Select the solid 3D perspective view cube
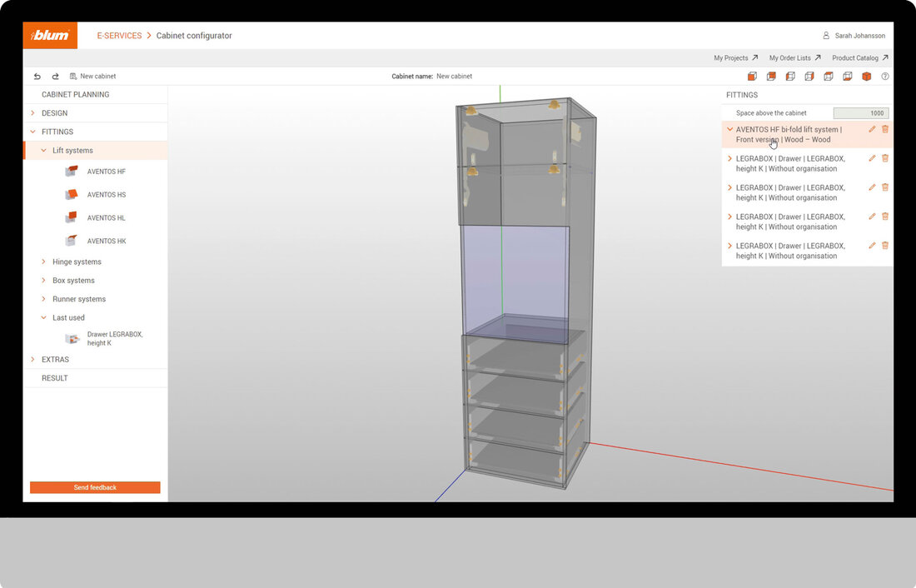Image resolution: width=916 pixels, height=588 pixels. point(867,76)
